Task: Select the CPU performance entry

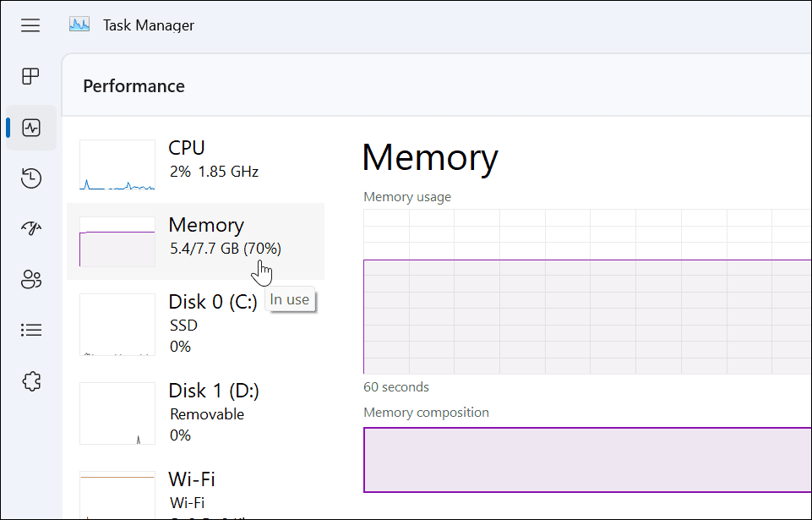Action: (196, 164)
